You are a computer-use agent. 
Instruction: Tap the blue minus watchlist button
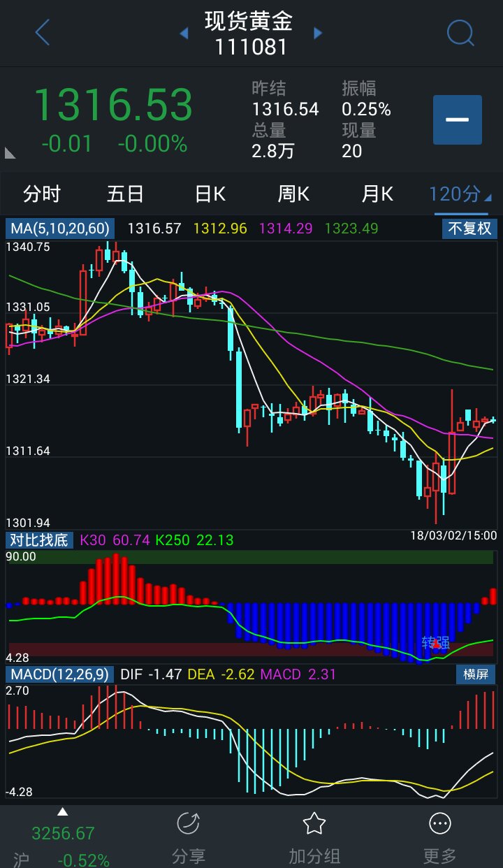[x=458, y=120]
